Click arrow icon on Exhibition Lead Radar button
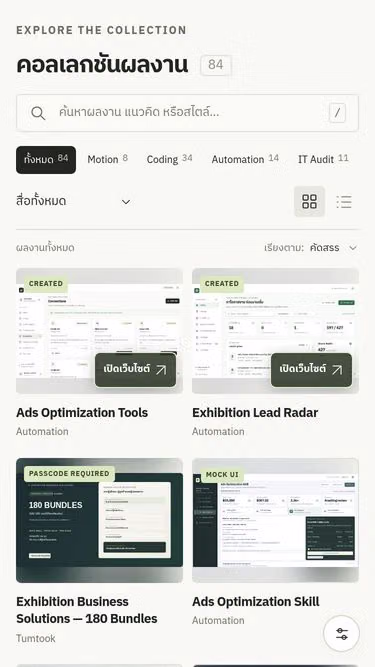The width and height of the screenshot is (375, 667). tap(337, 370)
